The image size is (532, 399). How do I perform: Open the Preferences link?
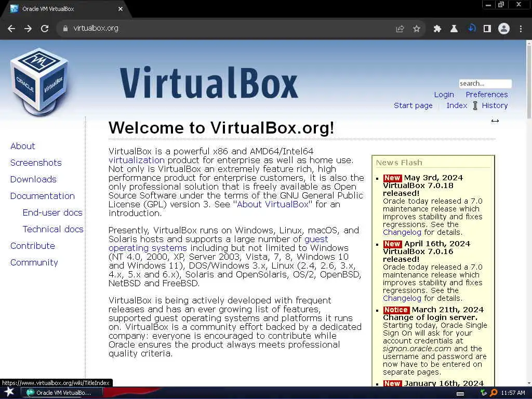[486, 95]
